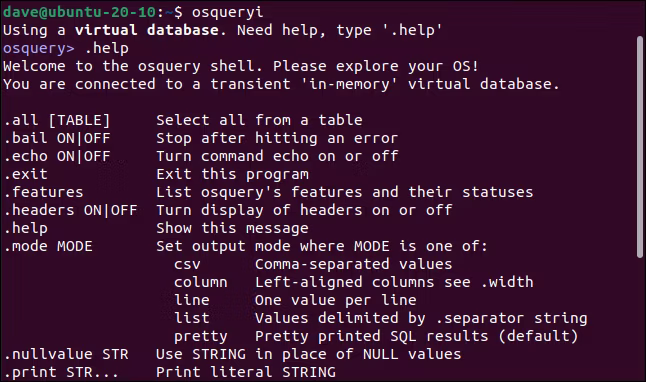Click the .print STR... command text
Viewport: 646px width, 382px height.
pos(61,372)
